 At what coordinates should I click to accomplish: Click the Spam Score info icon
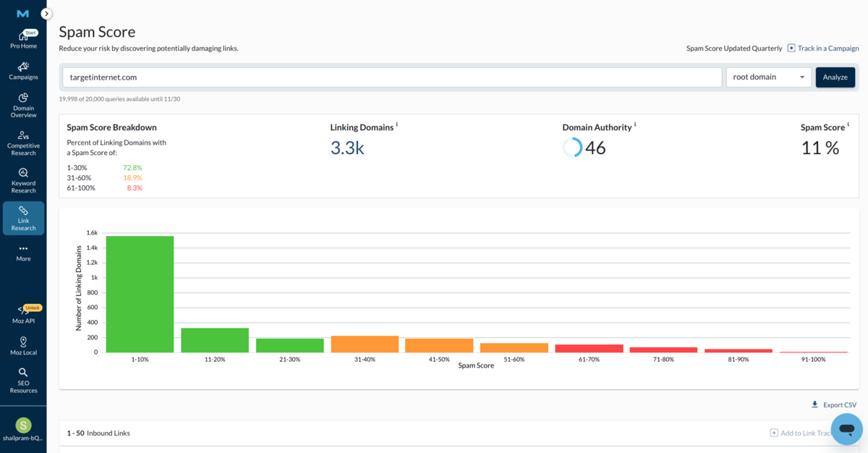pos(848,124)
